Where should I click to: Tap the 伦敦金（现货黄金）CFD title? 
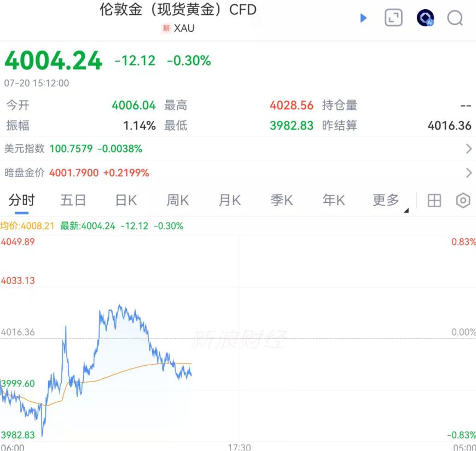point(178,9)
